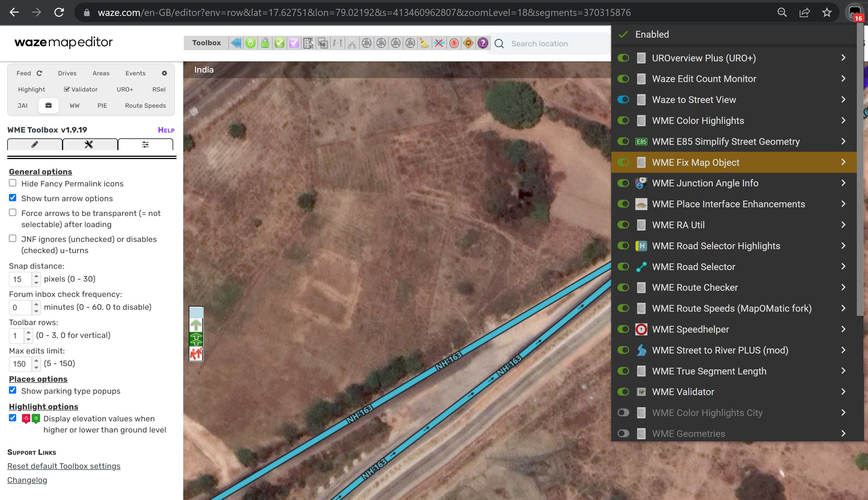868x500 pixels.
Task: Reload the page with the browser refresh button
Action: click(59, 13)
